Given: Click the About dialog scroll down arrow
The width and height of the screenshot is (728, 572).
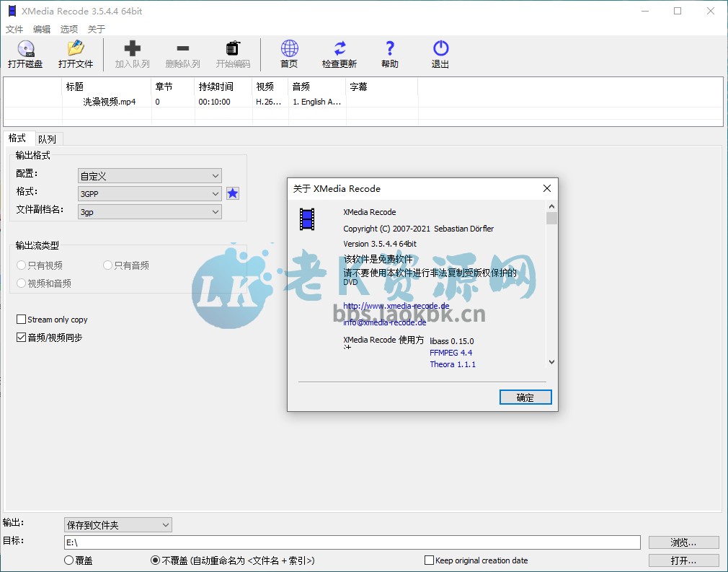Looking at the screenshot, I should coord(551,362).
